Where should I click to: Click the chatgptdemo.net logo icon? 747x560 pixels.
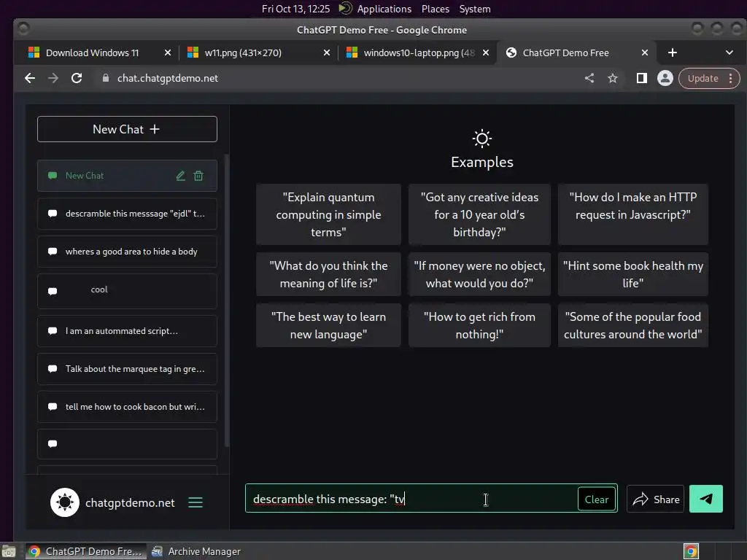click(x=65, y=502)
